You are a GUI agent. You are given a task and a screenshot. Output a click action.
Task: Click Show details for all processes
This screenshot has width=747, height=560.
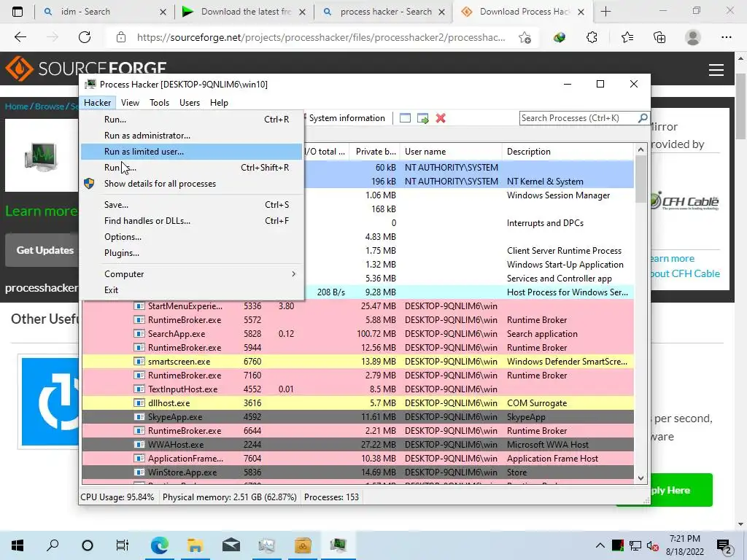192,184
